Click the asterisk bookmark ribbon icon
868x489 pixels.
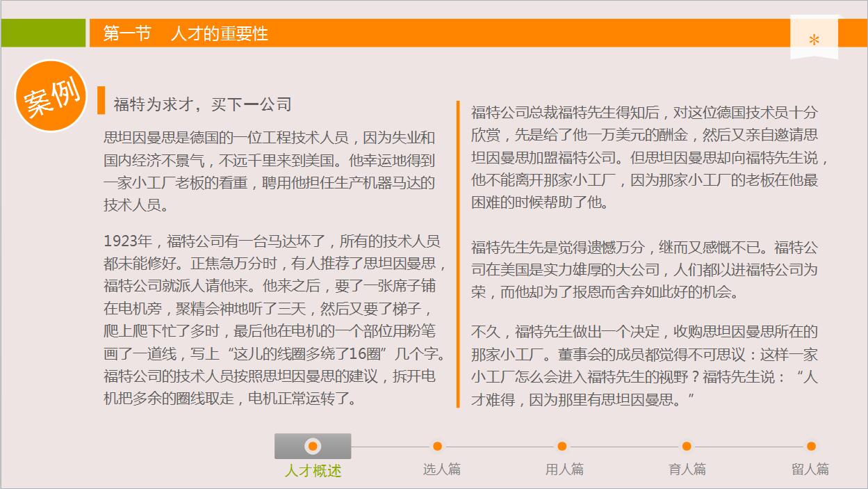coord(813,38)
